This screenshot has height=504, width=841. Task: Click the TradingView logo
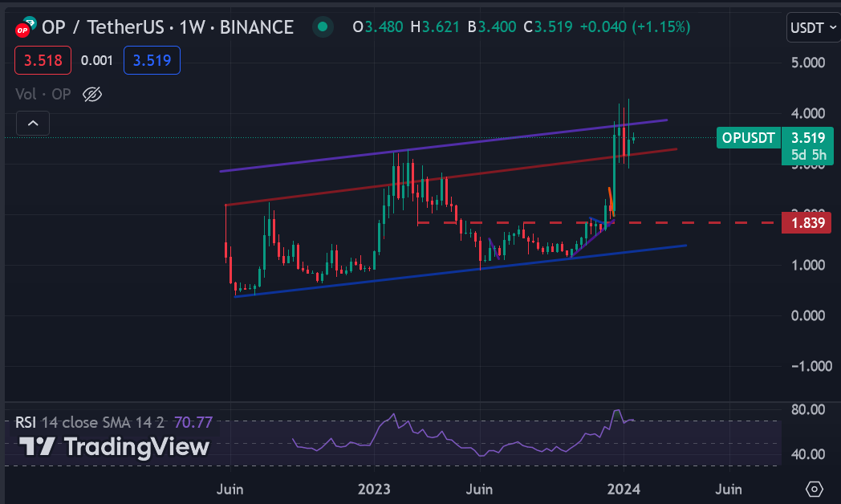pos(114,446)
